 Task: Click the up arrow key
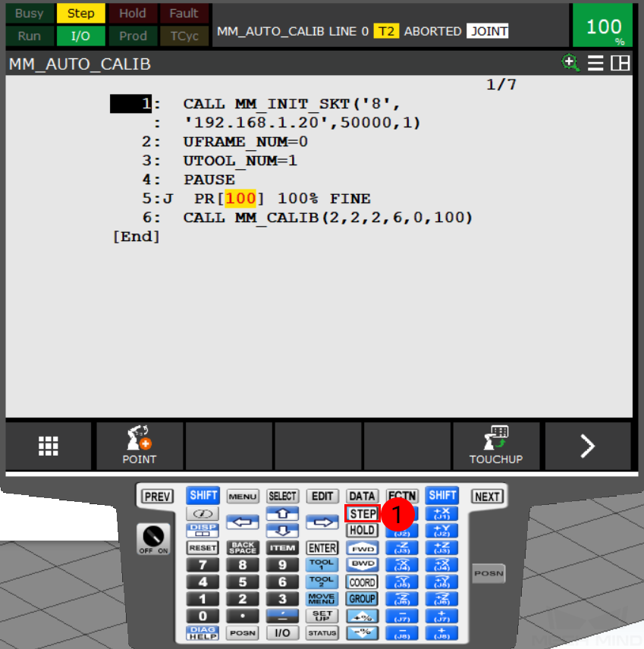pos(282,513)
